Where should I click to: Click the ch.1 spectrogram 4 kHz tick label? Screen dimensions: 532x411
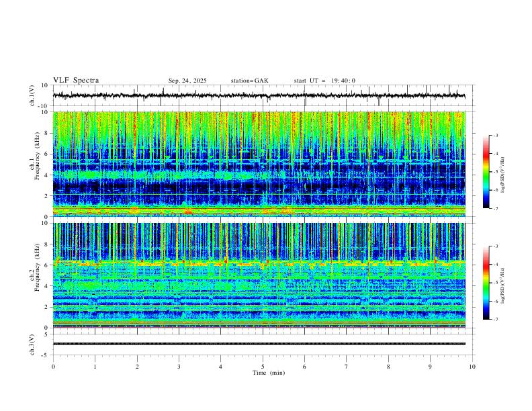(46, 175)
